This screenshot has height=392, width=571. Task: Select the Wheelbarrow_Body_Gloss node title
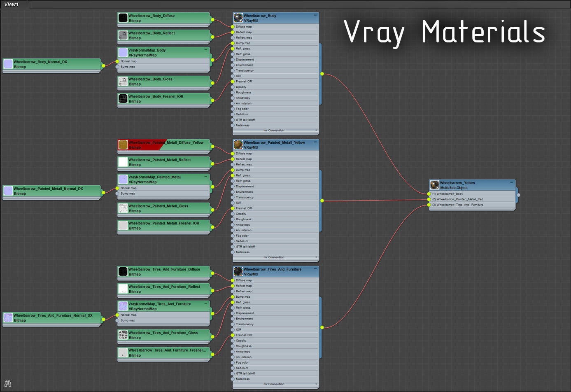click(x=150, y=79)
